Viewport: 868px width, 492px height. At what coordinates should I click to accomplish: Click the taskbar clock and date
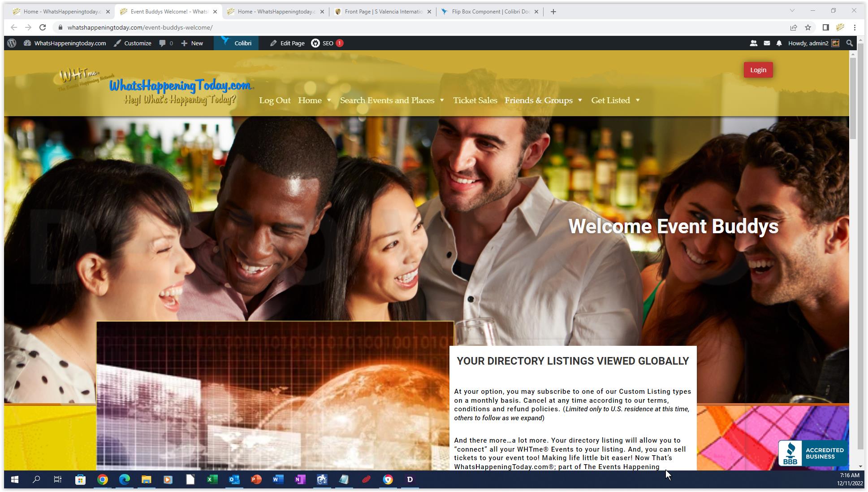tap(850, 479)
